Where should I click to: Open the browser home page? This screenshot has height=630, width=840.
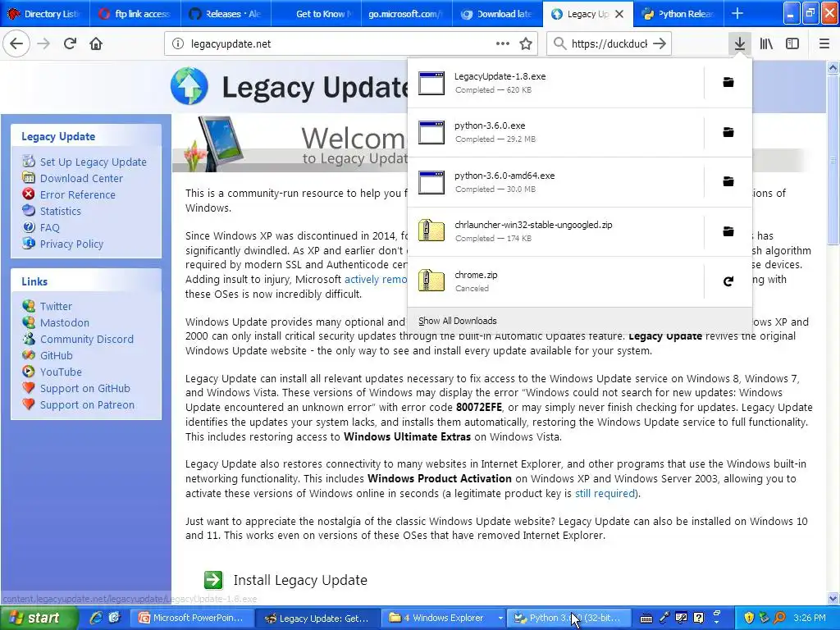click(x=96, y=44)
